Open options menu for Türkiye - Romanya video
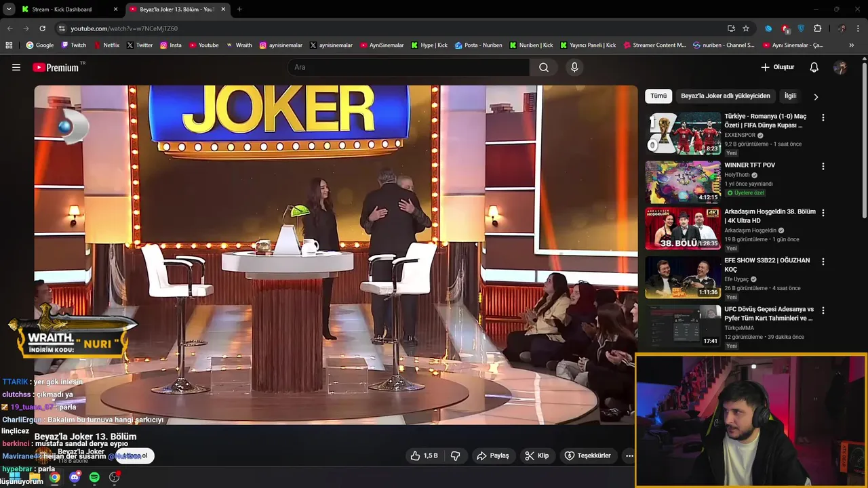Screen dimensions: 868x488 (x=823, y=117)
